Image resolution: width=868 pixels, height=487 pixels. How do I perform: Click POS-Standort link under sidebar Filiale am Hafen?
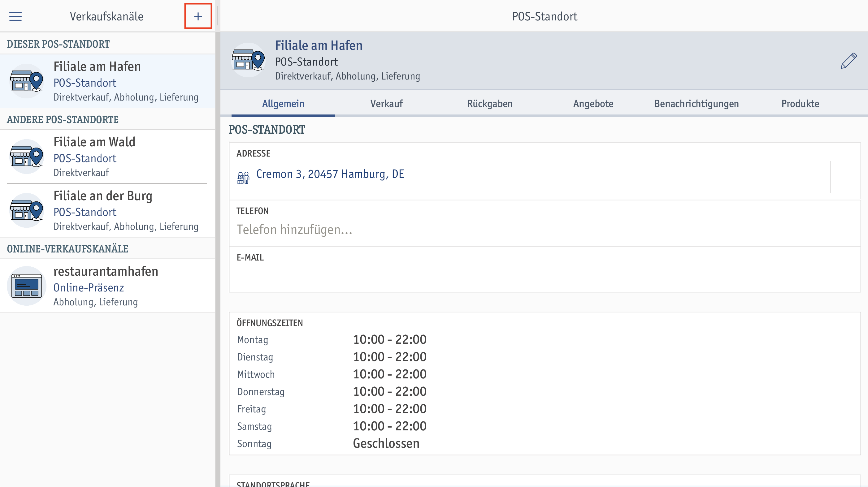[85, 83]
